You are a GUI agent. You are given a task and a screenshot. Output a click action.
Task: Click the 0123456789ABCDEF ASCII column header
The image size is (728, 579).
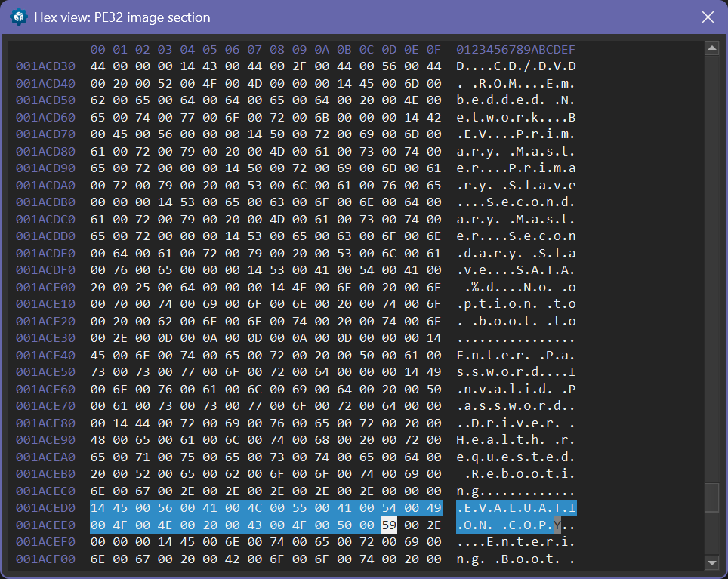[517, 50]
